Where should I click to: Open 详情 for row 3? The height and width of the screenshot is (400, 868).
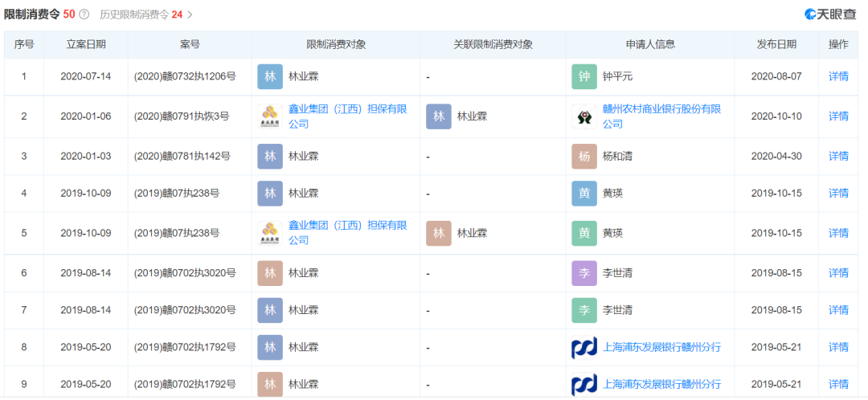[838, 157]
